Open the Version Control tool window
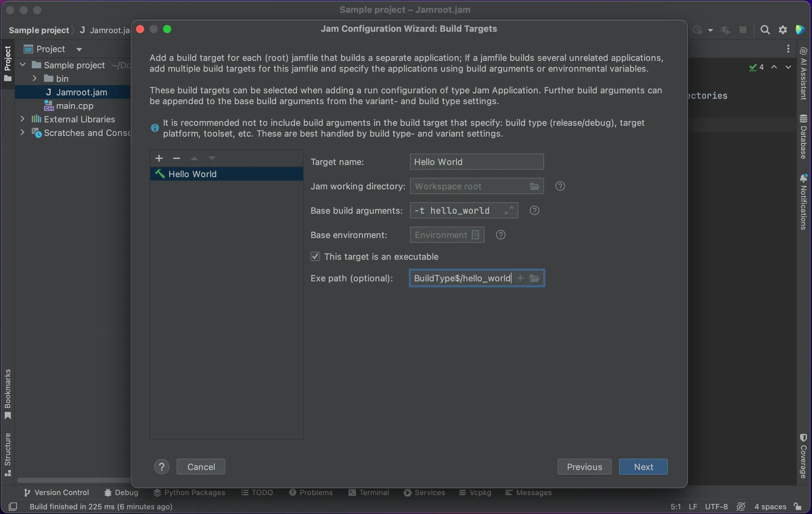This screenshot has width=812, height=514. point(56,492)
